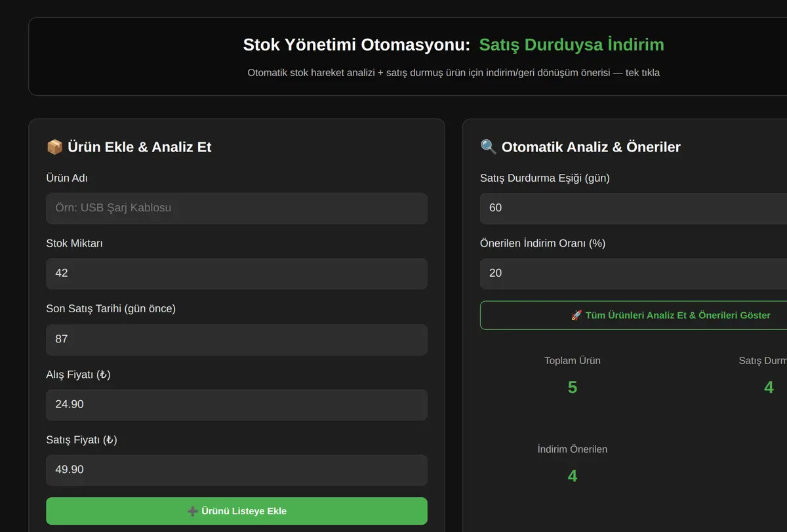This screenshot has width=787, height=532.
Task: Click the 'Son Satış Tarihi (gün önce)' label
Action: [x=111, y=309]
